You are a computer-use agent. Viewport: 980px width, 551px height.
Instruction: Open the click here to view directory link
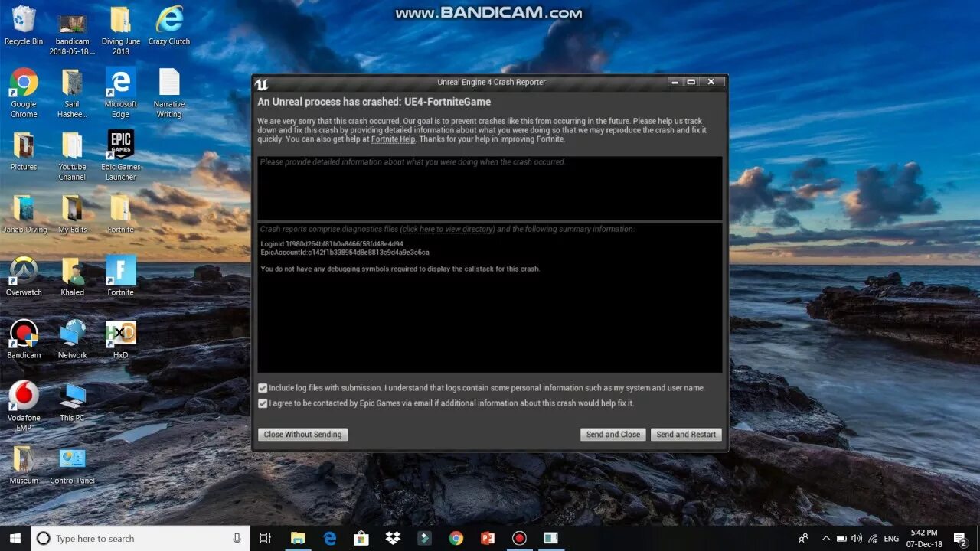(x=448, y=229)
